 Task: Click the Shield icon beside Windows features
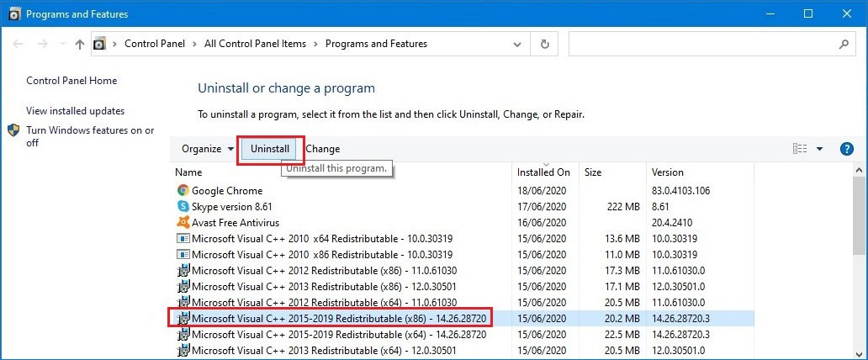tap(13, 130)
